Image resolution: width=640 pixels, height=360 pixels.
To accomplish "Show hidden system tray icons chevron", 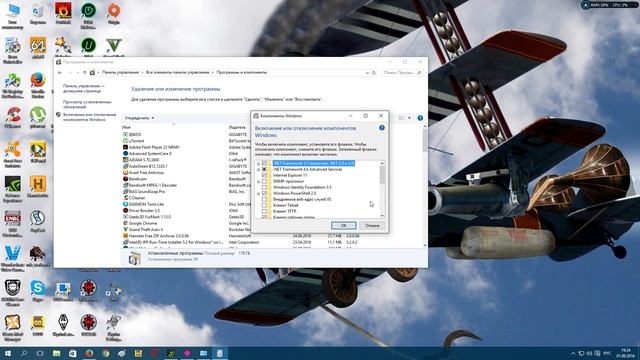I will (x=573, y=353).
